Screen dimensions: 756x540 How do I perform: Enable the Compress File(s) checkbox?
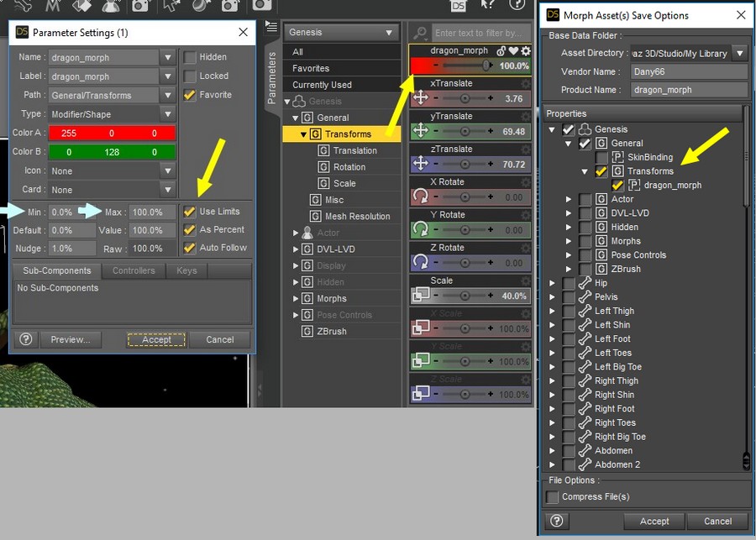coord(552,496)
